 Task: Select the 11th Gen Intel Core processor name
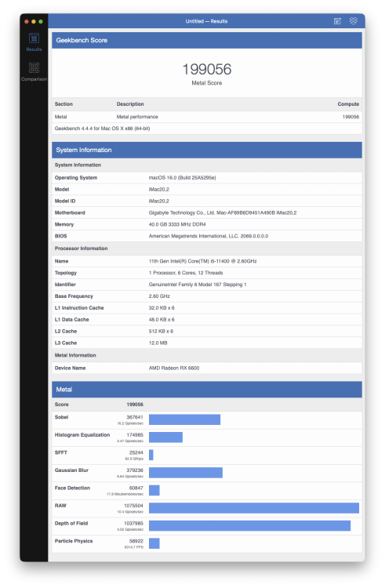click(x=203, y=261)
